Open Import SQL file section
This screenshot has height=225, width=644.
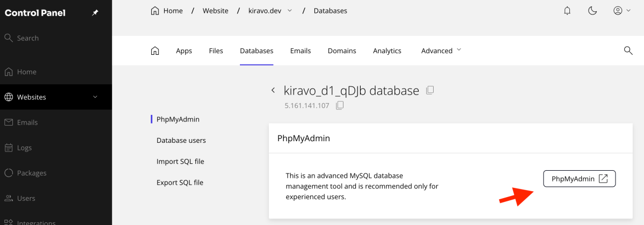pos(180,161)
